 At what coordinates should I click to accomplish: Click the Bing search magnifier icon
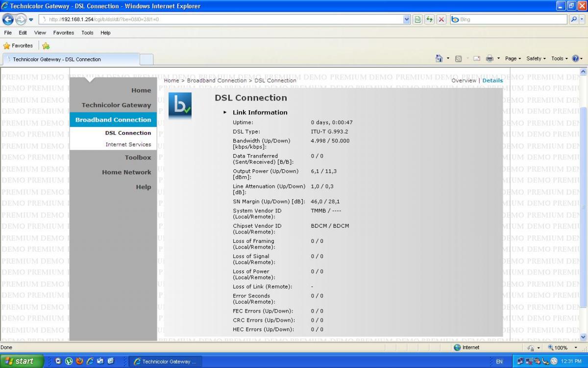(x=573, y=20)
